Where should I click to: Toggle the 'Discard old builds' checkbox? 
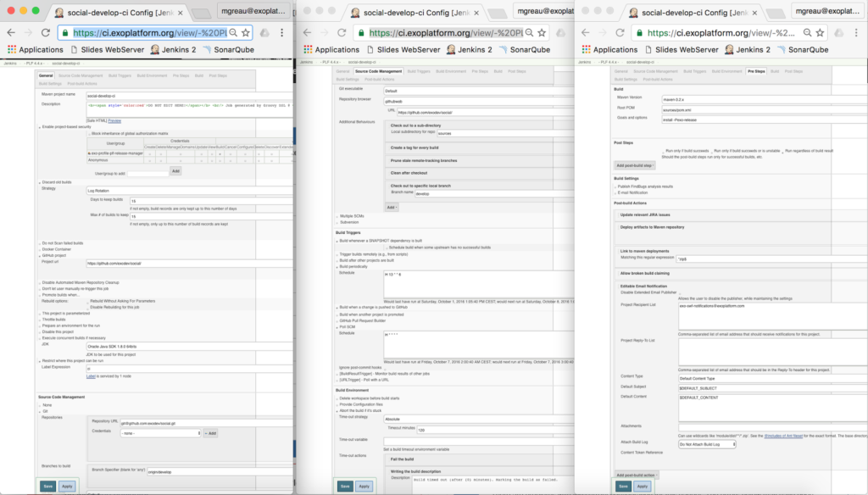coord(39,181)
